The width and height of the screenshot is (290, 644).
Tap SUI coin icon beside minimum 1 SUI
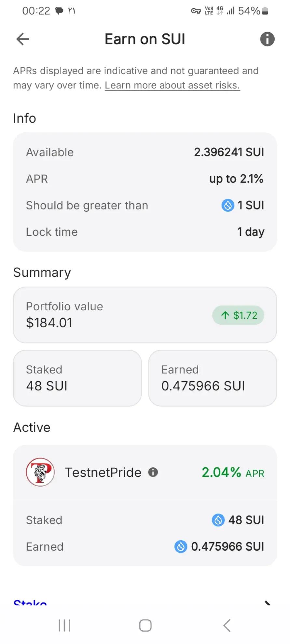[x=228, y=205]
